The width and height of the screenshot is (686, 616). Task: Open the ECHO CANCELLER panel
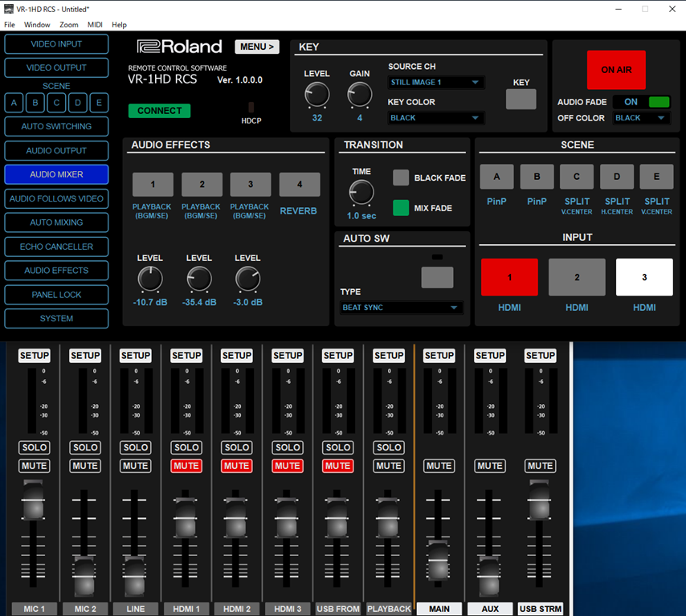tap(56, 247)
